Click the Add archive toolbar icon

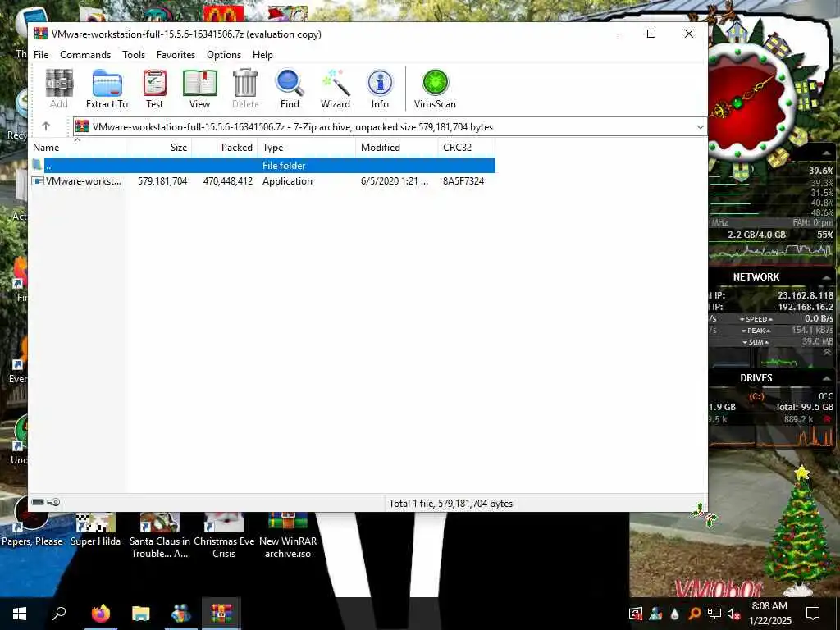click(59, 89)
